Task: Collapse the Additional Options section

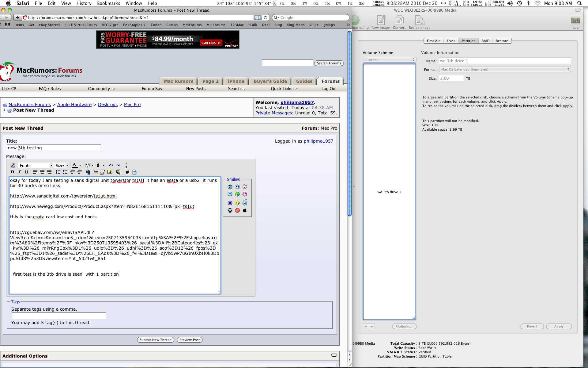Action: 334,355
